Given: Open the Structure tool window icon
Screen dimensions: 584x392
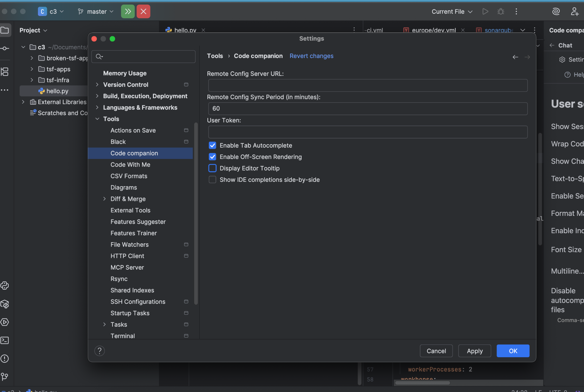Looking at the screenshot, I should click(x=5, y=72).
